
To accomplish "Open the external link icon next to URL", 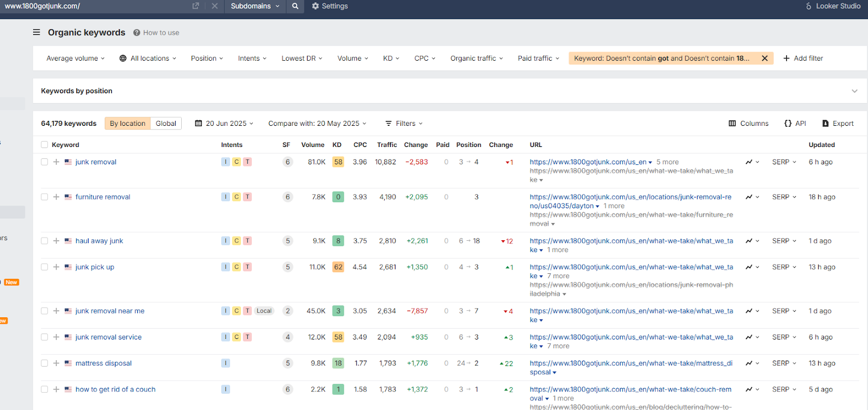I will 196,6.
